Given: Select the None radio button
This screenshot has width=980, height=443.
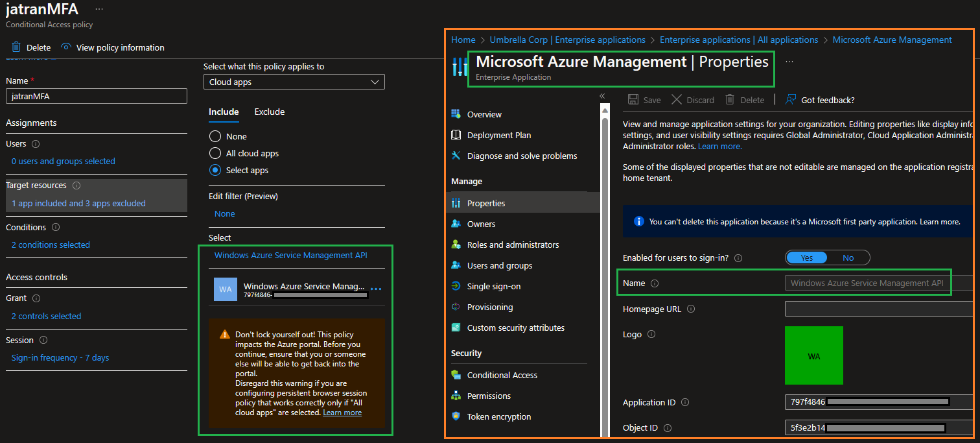Looking at the screenshot, I should tap(215, 136).
